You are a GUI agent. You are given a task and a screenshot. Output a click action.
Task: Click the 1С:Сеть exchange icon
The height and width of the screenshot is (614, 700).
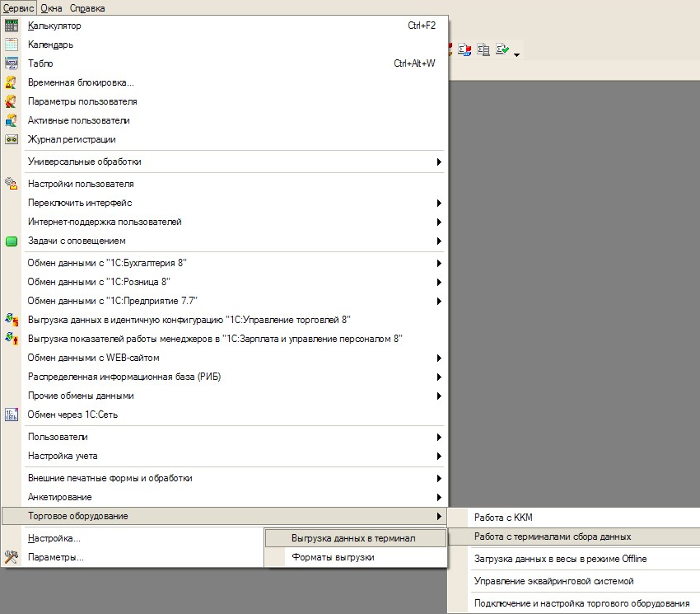click(12, 415)
